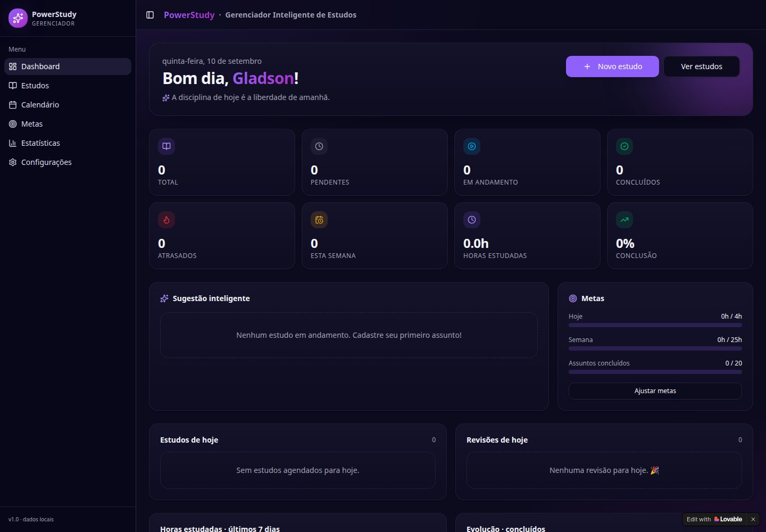
Task: Open the Estudos menu item
Action: tap(68, 86)
